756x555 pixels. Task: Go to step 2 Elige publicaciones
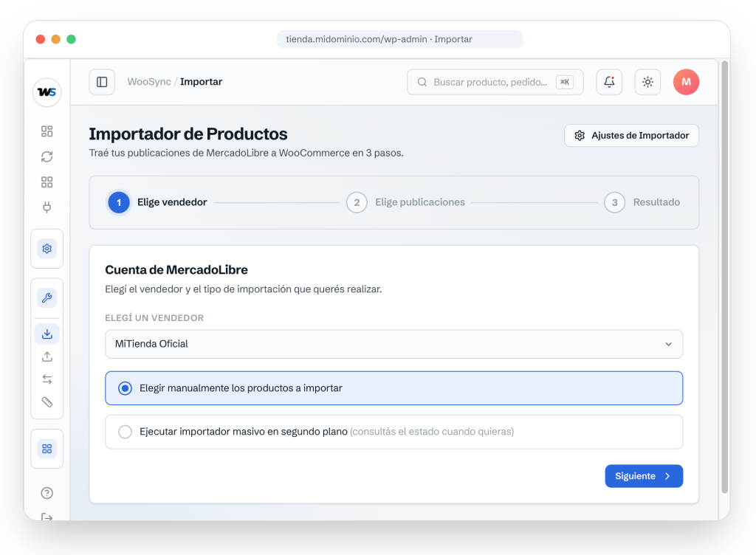click(405, 202)
